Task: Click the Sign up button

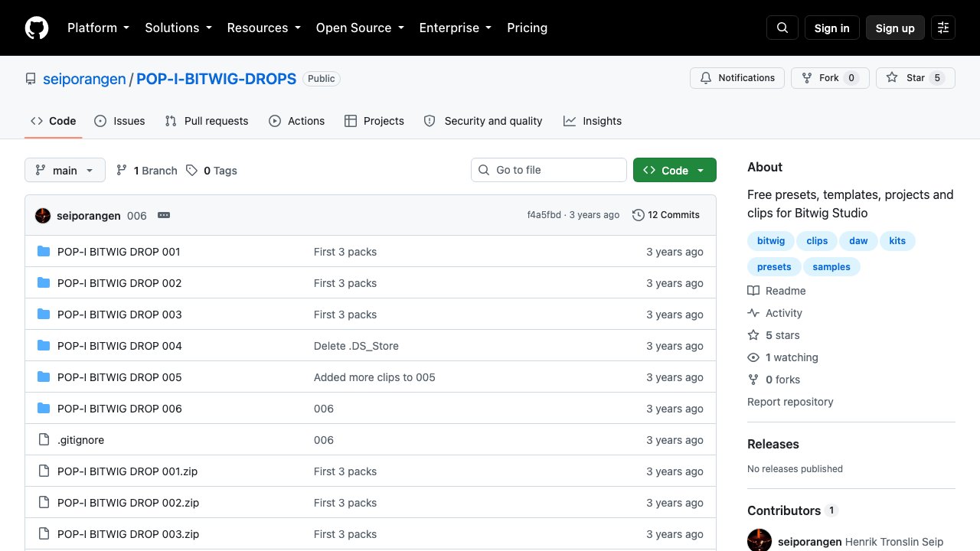Action: click(x=895, y=28)
